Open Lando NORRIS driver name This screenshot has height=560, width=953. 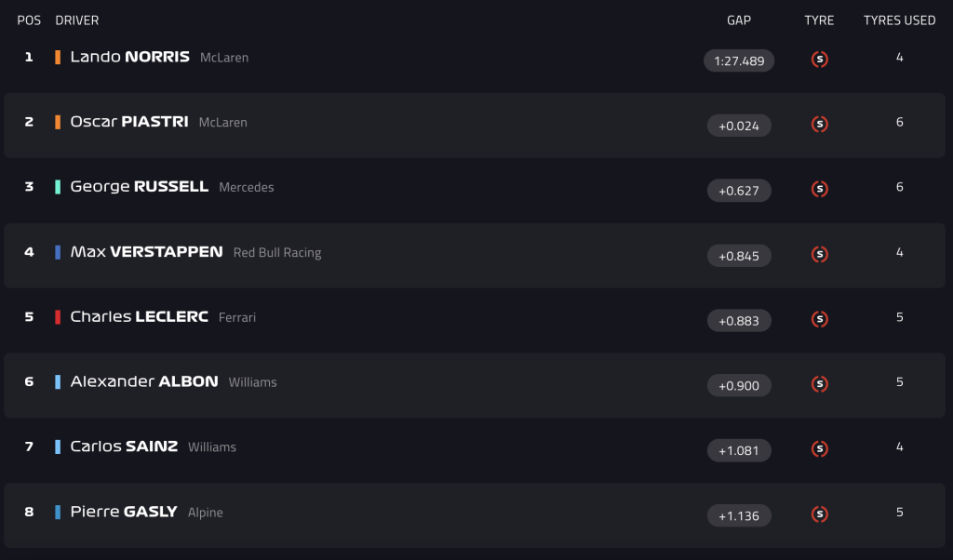click(130, 57)
